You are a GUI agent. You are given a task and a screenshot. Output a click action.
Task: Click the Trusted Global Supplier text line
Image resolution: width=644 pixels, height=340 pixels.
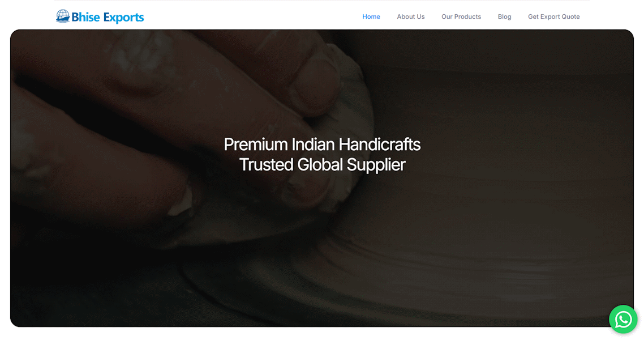pos(323,165)
